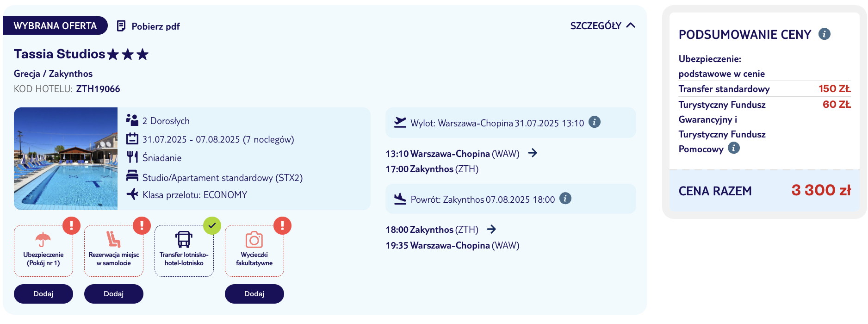Click red alert badge on Ubezpieczenie tile

click(71, 226)
